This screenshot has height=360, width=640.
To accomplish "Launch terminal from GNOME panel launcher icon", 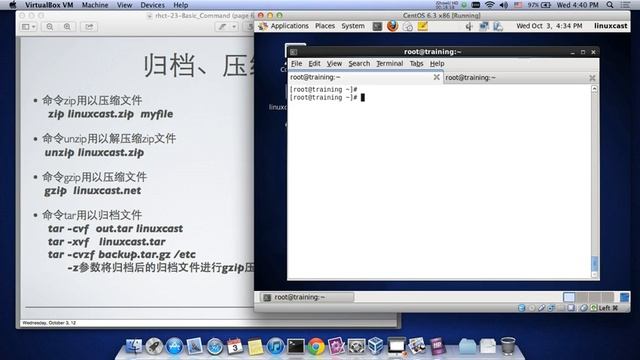I will click(x=377, y=27).
